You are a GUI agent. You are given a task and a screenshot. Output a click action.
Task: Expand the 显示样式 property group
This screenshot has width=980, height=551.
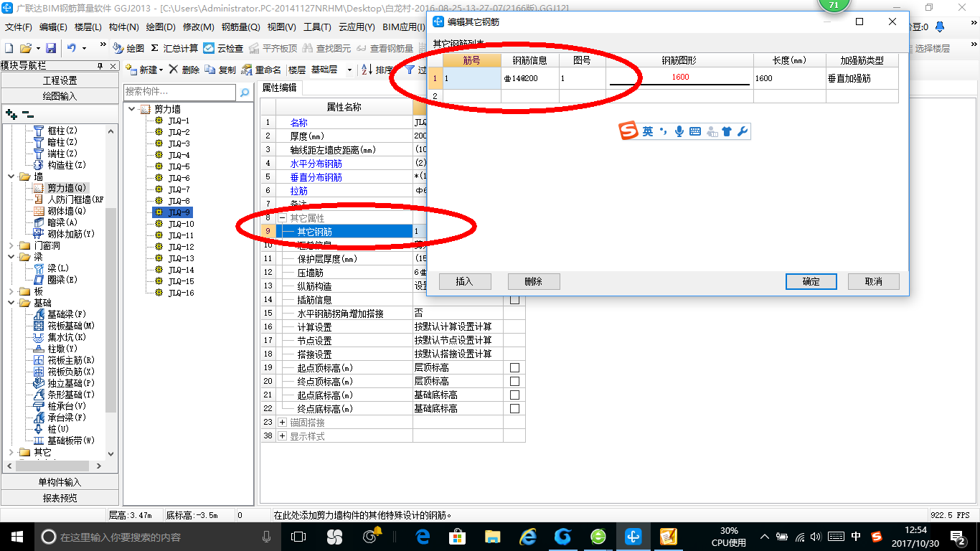282,436
